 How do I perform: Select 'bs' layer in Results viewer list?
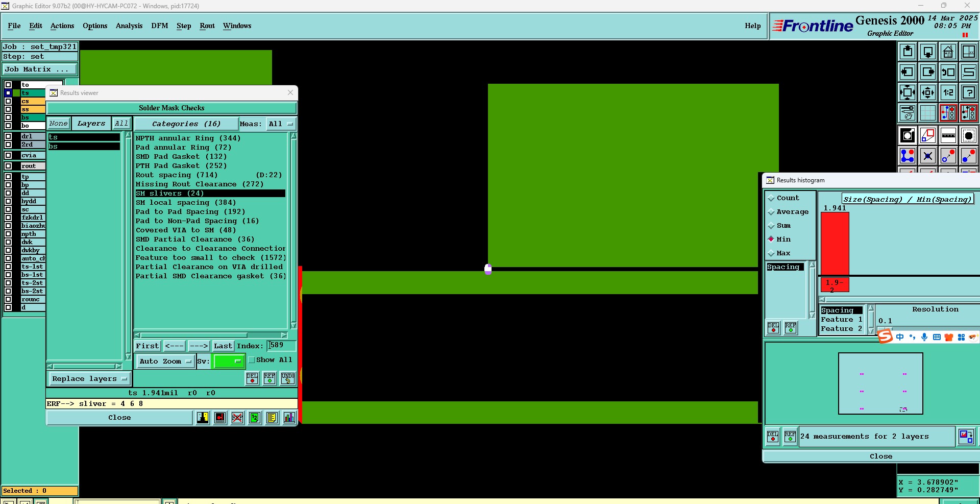(x=84, y=147)
